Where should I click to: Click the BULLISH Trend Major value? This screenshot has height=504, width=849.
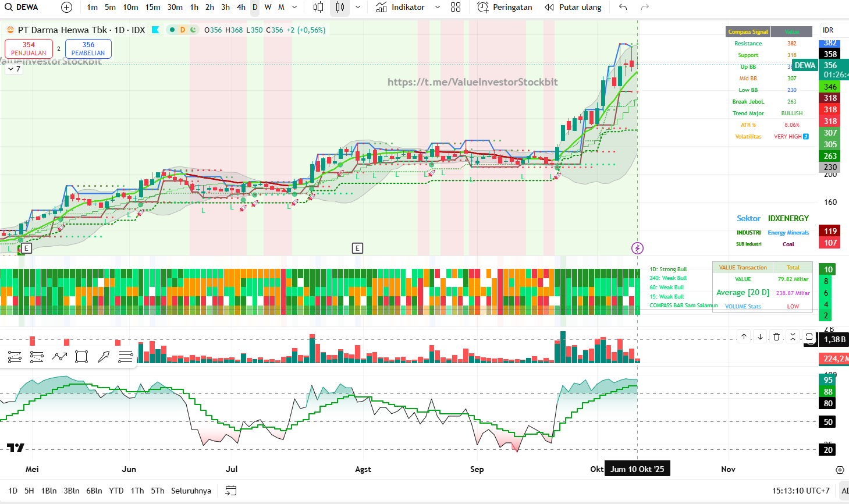tap(792, 113)
